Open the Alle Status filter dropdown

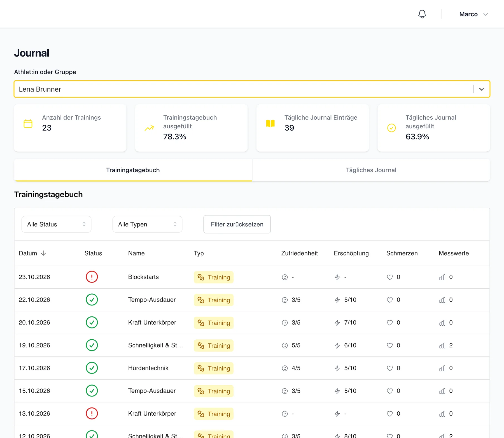point(56,224)
